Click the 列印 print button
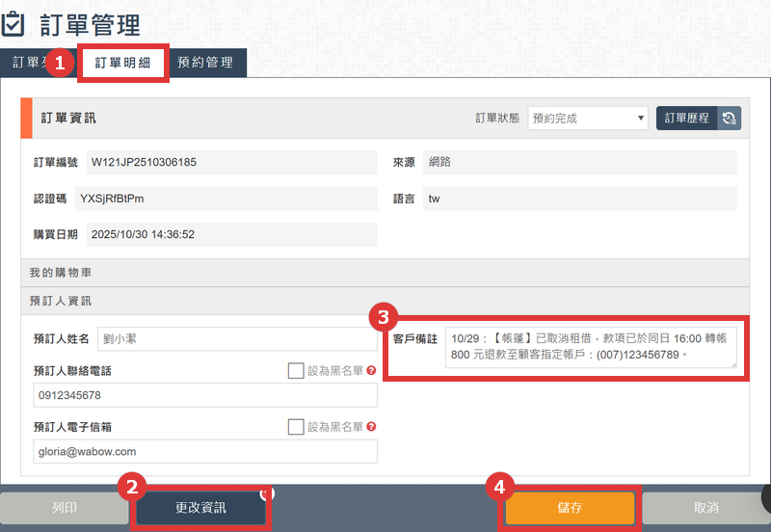 tap(65, 508)
